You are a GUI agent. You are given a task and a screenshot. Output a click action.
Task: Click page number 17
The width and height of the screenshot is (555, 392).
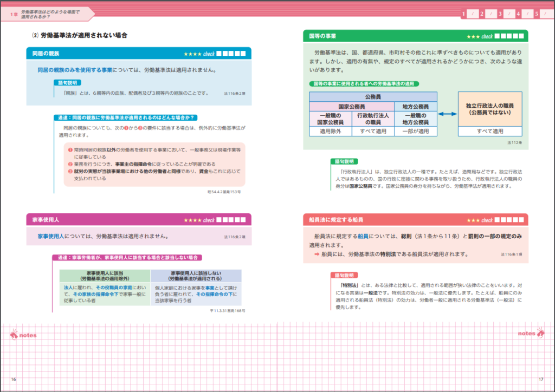tap(541, 379)
